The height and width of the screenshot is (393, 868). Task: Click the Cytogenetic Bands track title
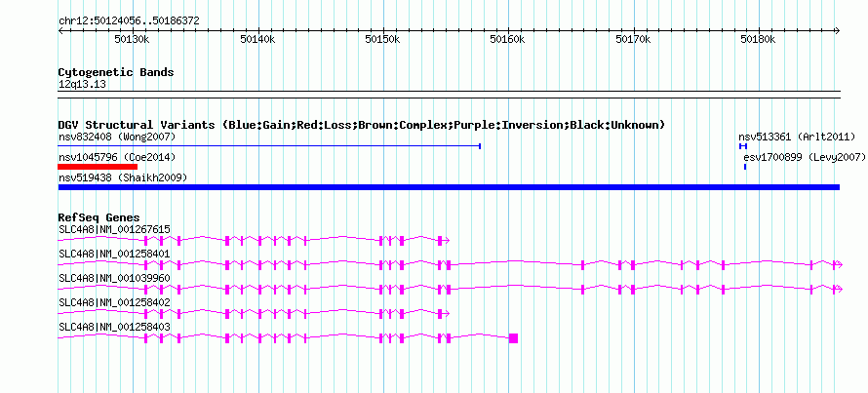tap(116, 72)
